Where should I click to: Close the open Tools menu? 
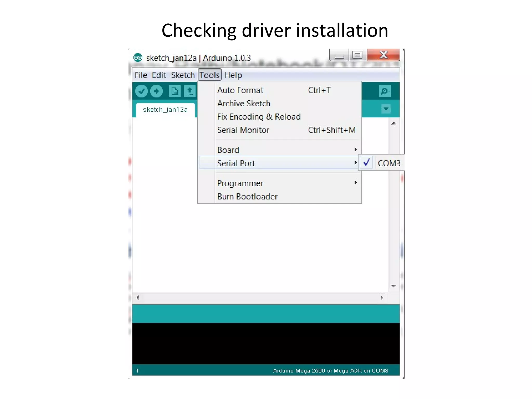(x=209, y=75)
